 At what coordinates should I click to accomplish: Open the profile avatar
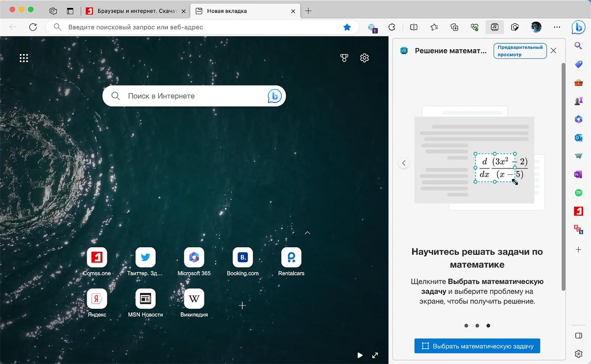536,27
